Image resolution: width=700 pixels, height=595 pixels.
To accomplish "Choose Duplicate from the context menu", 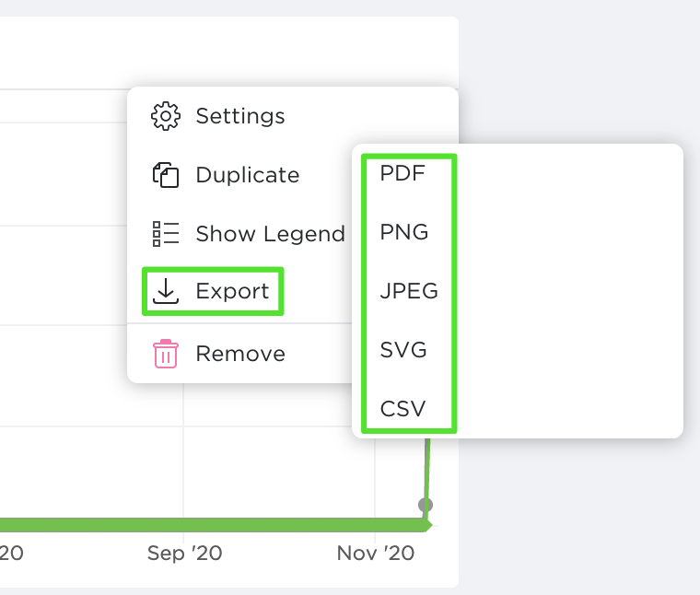I will (x=247, y=175).
